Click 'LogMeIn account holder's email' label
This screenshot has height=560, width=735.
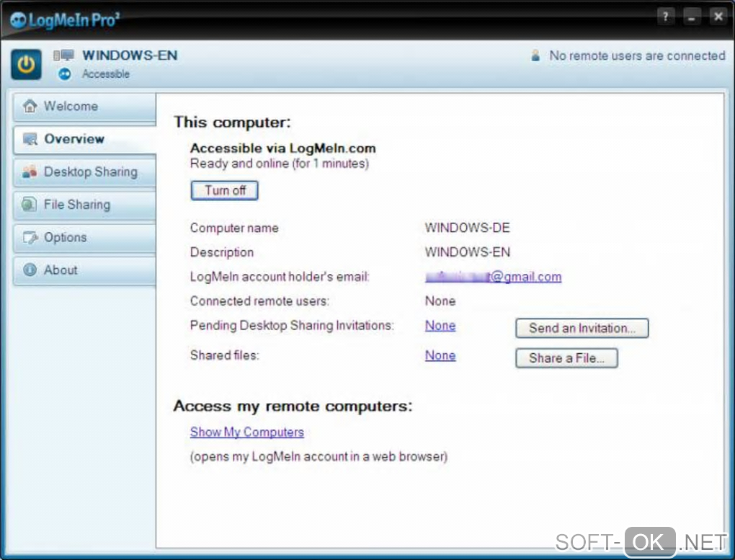click(x=280, y=277)
